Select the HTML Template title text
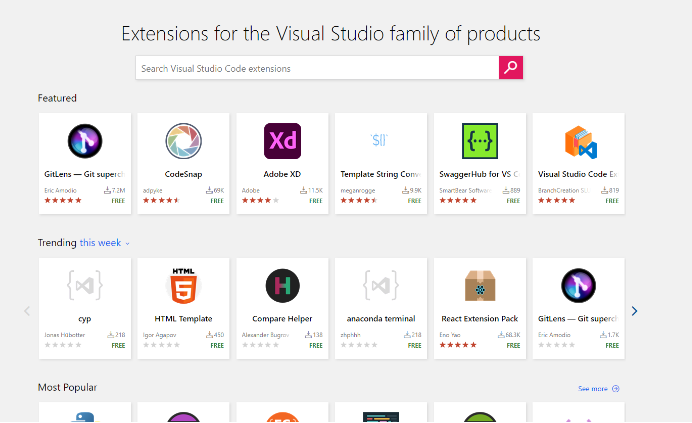Image resolution: width=692 pixels, height=423 pixels. [183, 318]
